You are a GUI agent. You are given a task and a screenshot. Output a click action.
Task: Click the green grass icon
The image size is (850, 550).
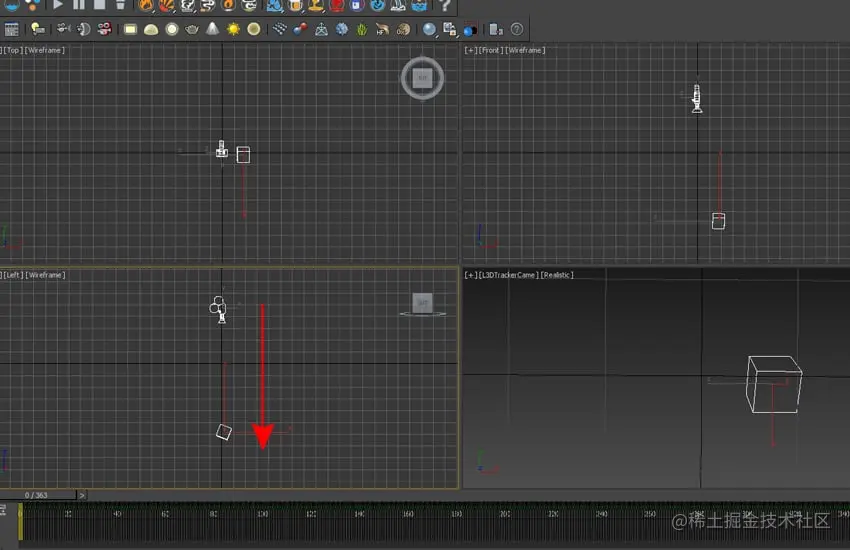click(362, 29)
